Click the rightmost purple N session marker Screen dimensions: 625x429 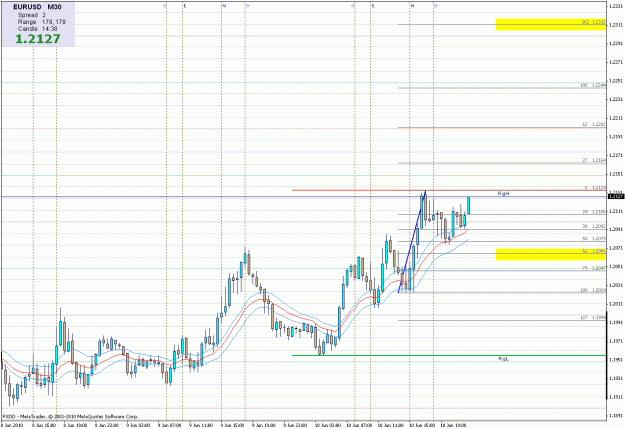point(413,6)
